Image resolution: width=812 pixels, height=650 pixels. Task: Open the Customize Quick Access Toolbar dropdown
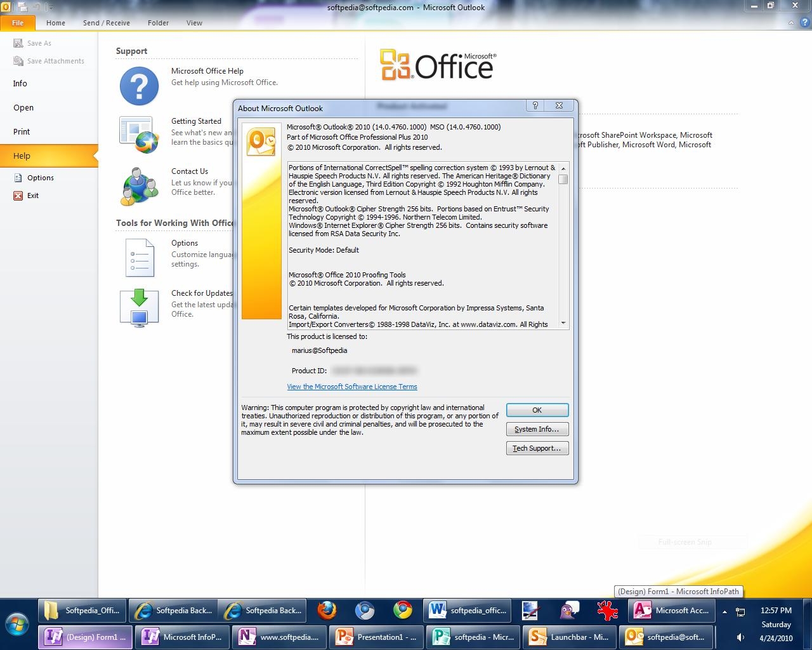click(x=51, y=8)
